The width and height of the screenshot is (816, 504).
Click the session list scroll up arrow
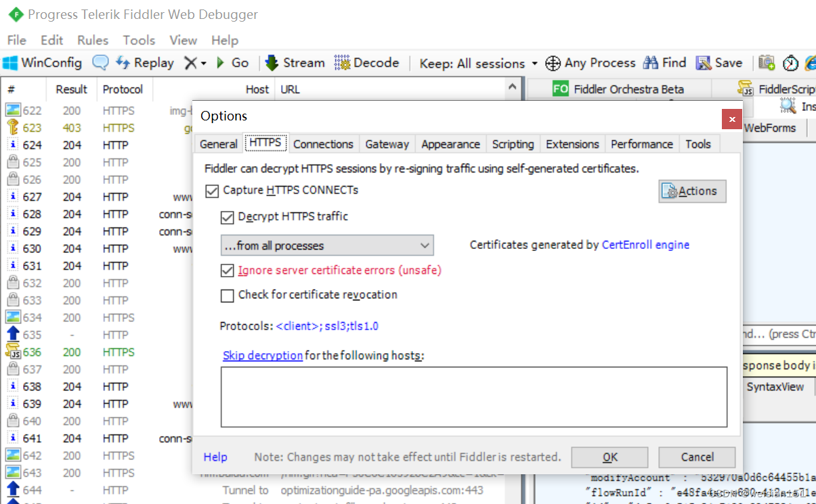513,87
